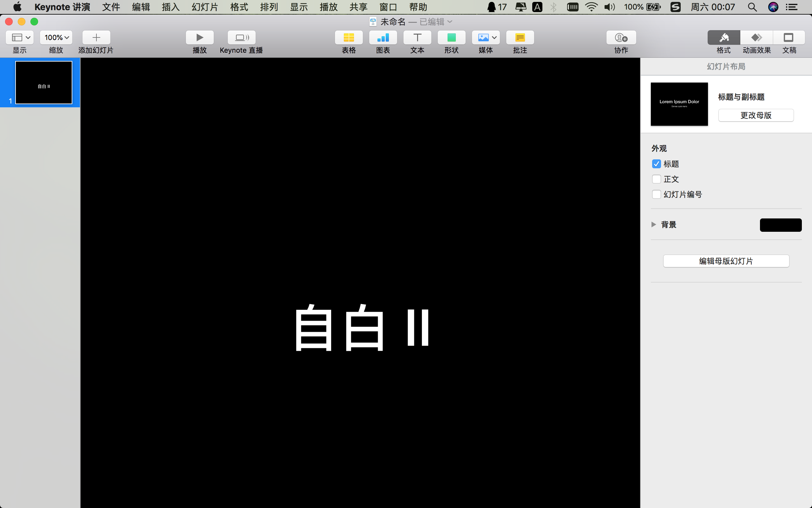Viewport: 812px width, 508px height.
Task: Open the 幻灯片 menu
Action: coord(205,7)
